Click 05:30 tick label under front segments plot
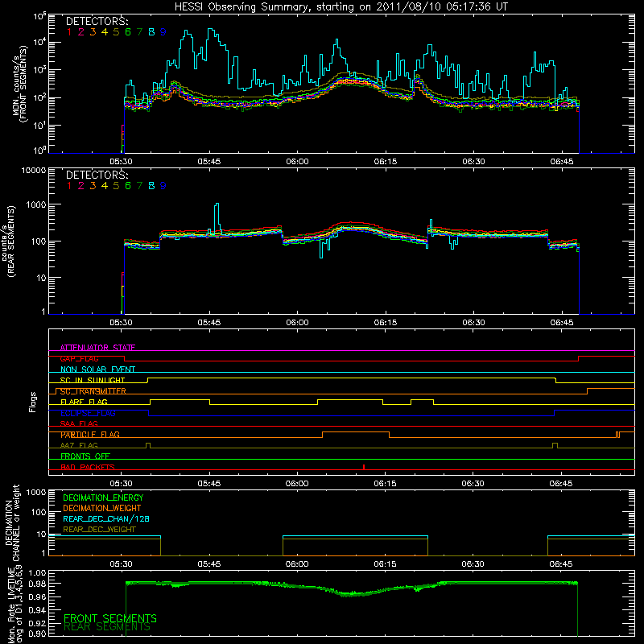Screen dimensions: 644x644 [x=122, y=162]
